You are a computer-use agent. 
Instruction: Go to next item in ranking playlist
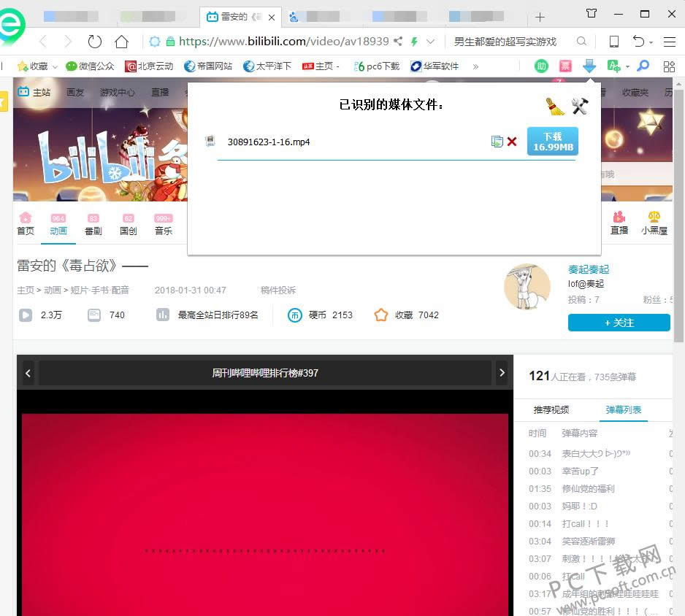point(502,373)
